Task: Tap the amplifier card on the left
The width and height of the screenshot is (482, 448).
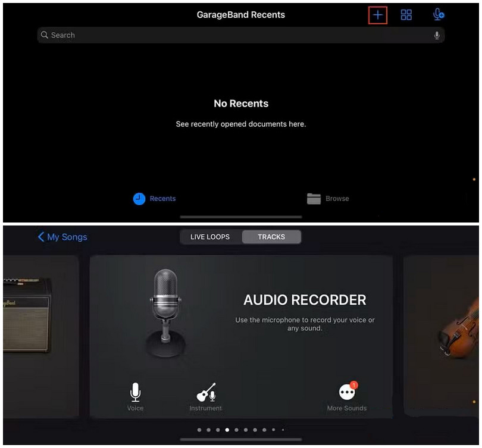Action: (x=41, y=337)
